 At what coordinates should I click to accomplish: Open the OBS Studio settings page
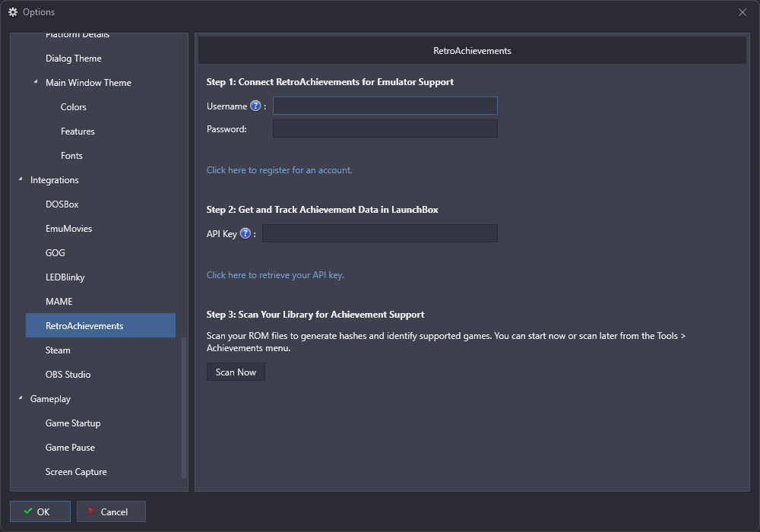pos(68,375)
